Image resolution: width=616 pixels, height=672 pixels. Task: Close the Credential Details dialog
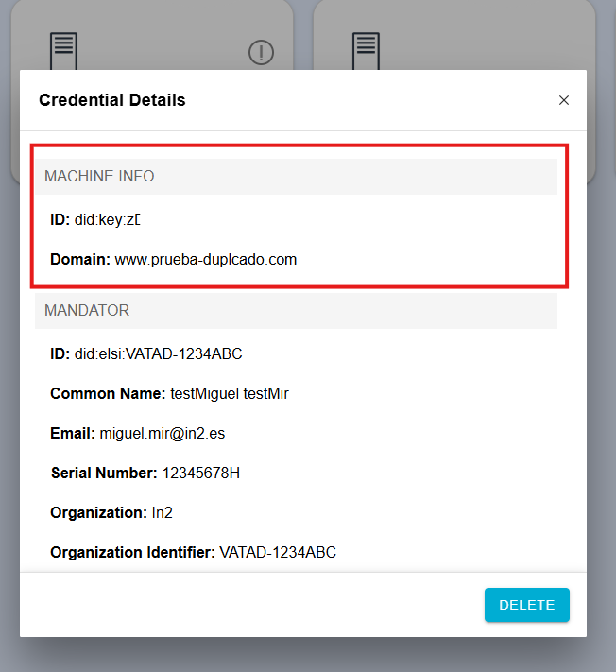coord(564,100)
